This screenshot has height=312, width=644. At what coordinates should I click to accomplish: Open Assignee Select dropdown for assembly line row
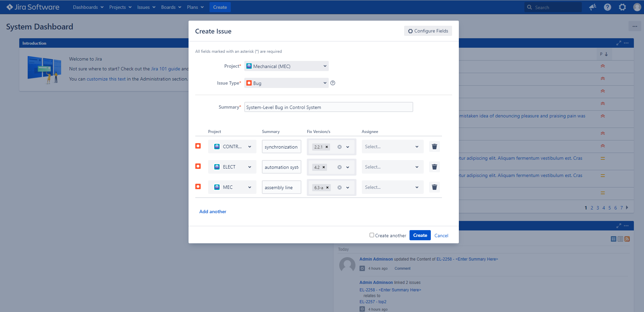point(393,187)
